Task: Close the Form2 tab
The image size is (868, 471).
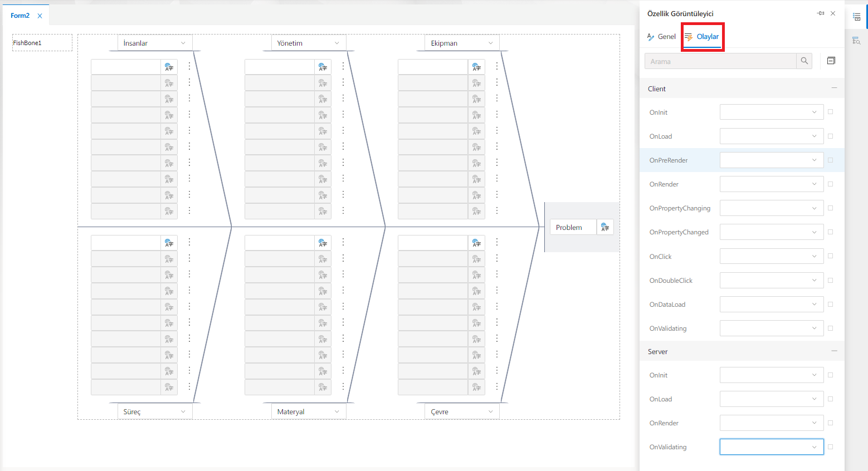Action: (x=40, y=16)
